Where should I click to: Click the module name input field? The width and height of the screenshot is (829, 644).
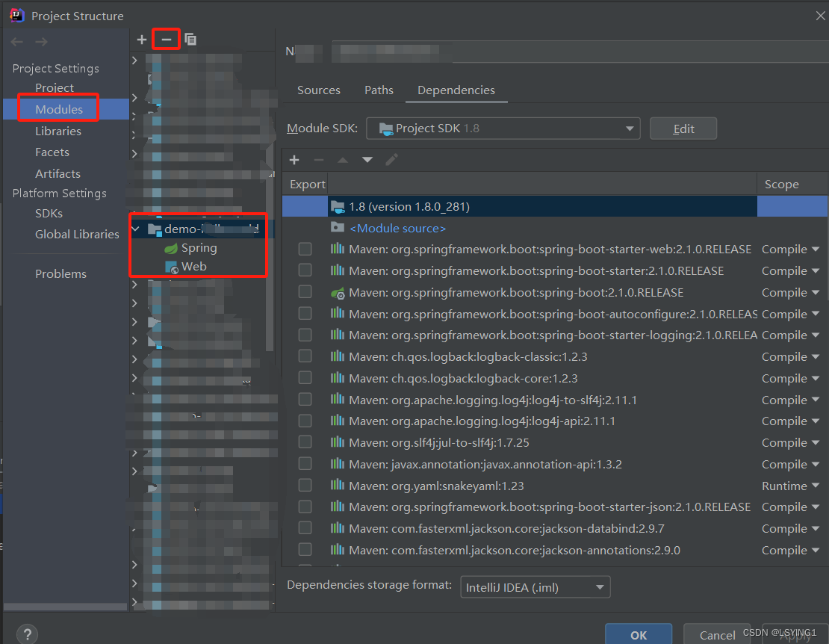(580, 52)
